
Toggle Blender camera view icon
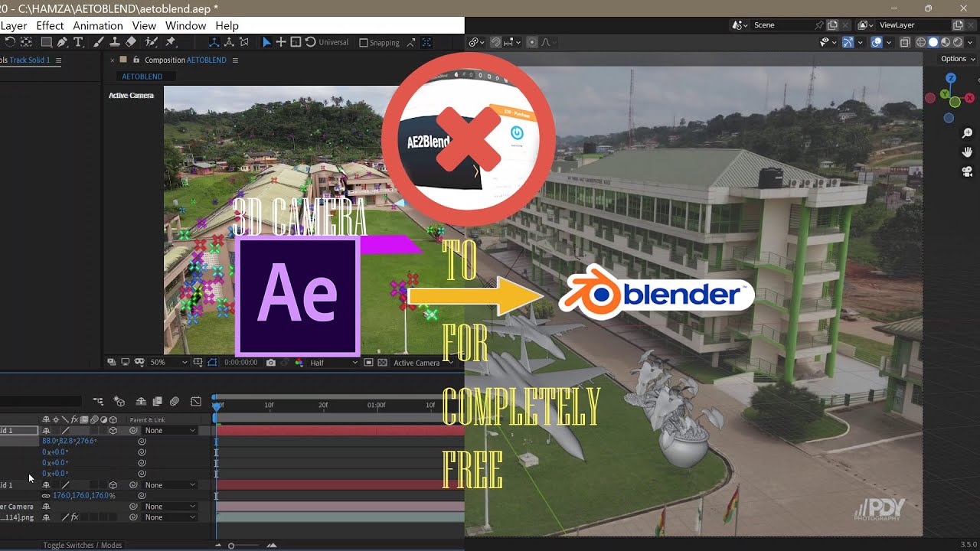pos(967,171)
